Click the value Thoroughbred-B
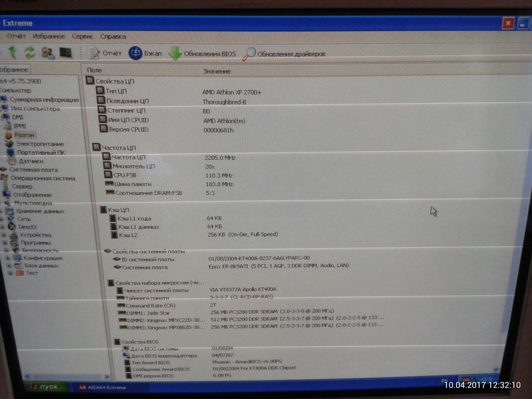This screenshot has width=532, height=399. coord(224,102)
